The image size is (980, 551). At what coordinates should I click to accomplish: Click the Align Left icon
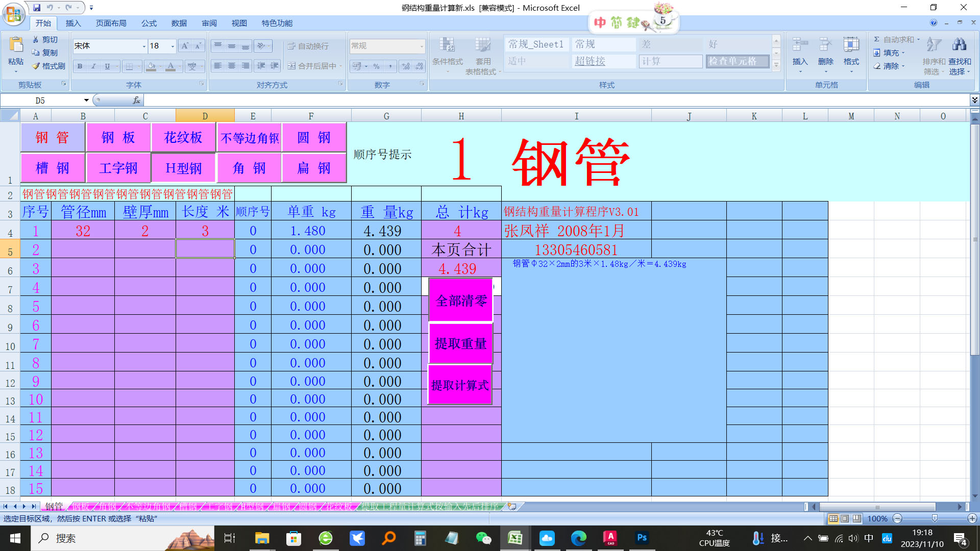coord(218,66)
